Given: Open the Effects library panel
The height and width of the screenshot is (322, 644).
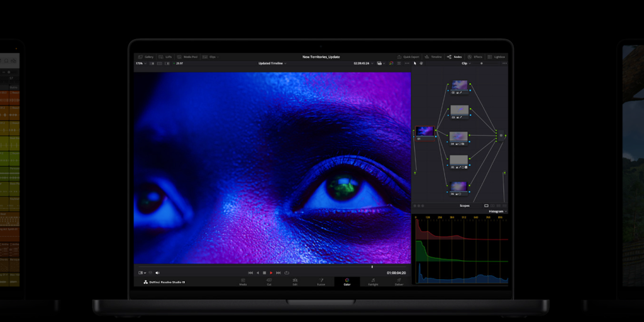Looking at the screenshot, I should click(475, 57).
